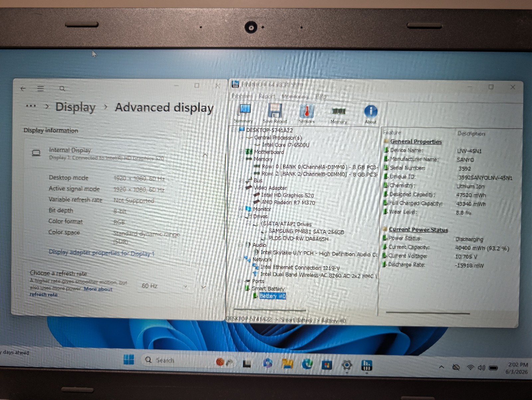Click the Internal Display monitor icon
Viewport: 532px width, 400px height.
(36, 153)
